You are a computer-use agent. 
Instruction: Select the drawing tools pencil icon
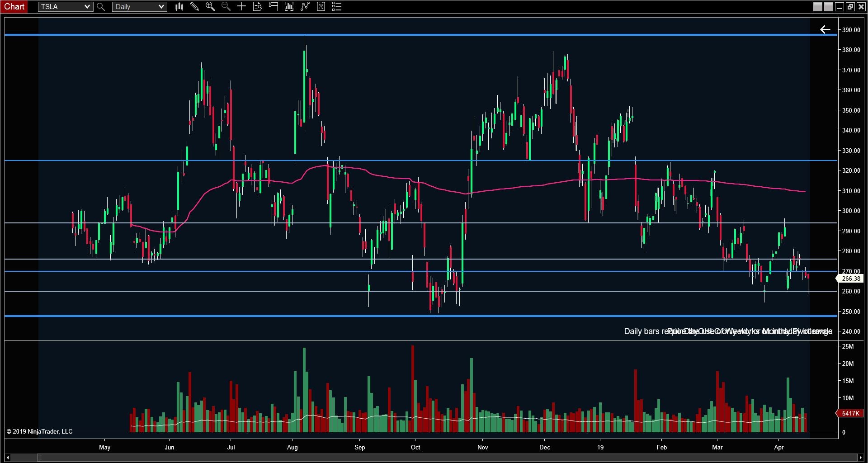pos(194,7)
